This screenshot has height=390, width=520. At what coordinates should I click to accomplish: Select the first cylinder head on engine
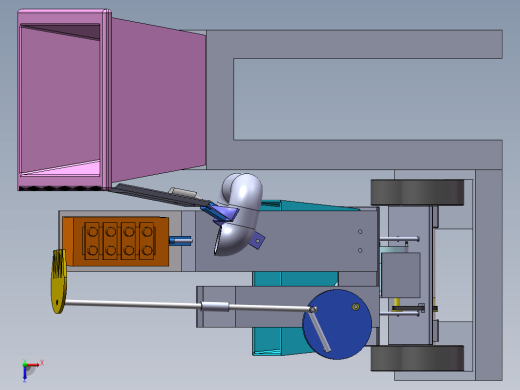point(93,241)
